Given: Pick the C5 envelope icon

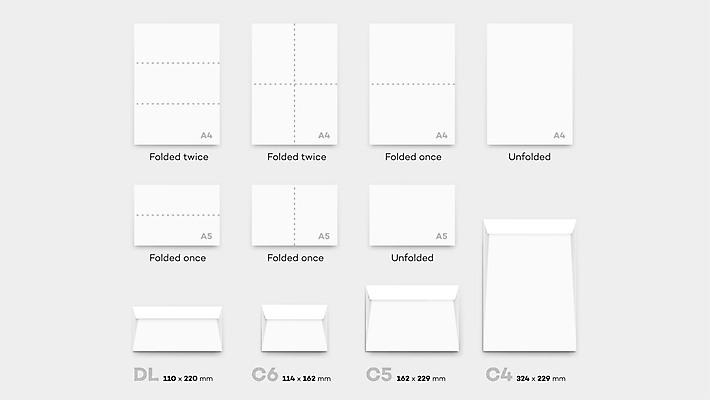Looking at the screenshot, I should point(412,319).
